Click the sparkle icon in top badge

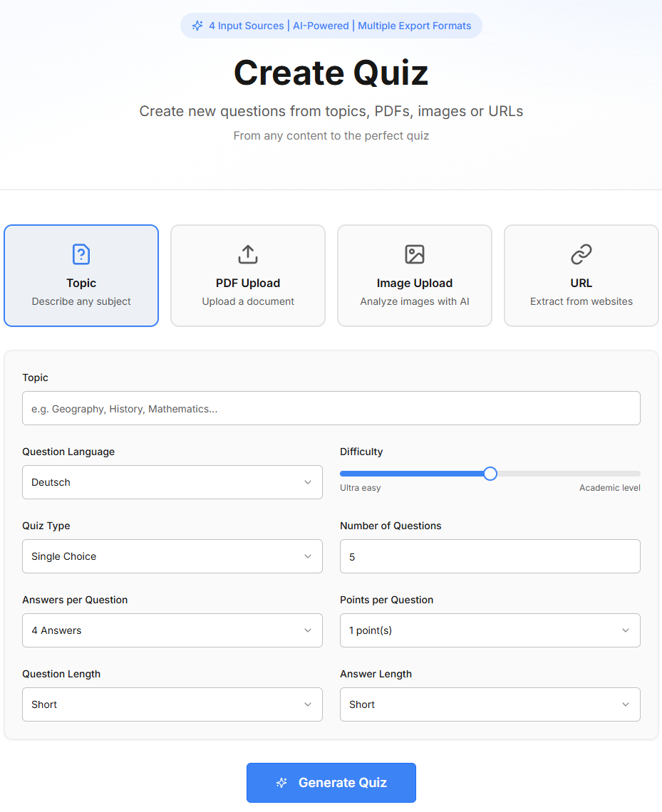point(197,26)
